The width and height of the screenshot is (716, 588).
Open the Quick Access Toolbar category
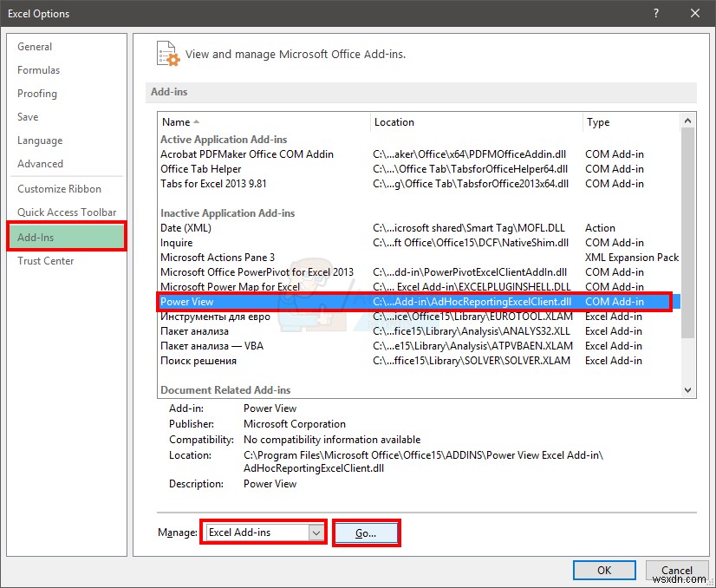(x=67, y=212)
